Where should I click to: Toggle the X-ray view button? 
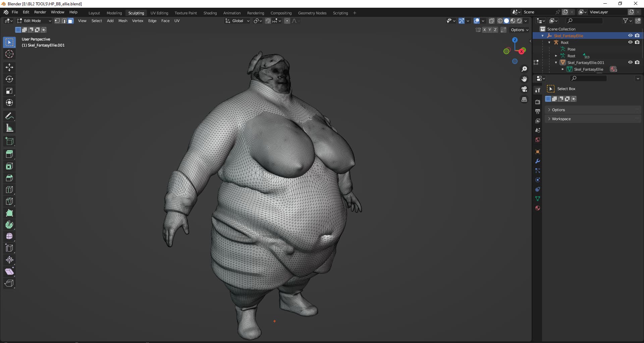492,21
